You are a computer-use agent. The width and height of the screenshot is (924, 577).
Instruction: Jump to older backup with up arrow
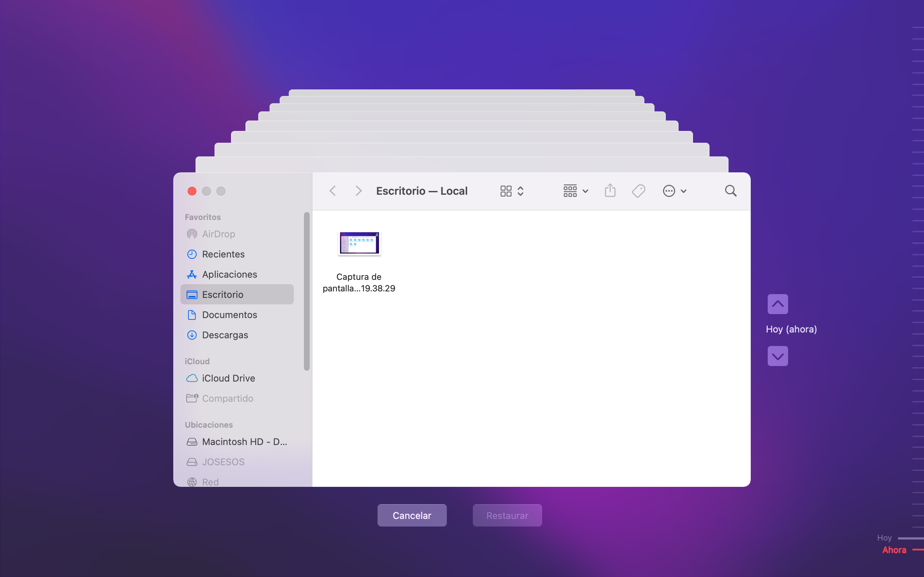tap(777, 304)
